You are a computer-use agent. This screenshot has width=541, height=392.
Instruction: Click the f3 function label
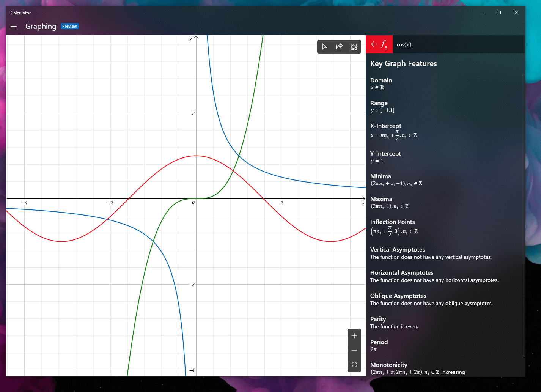(384, 44)
